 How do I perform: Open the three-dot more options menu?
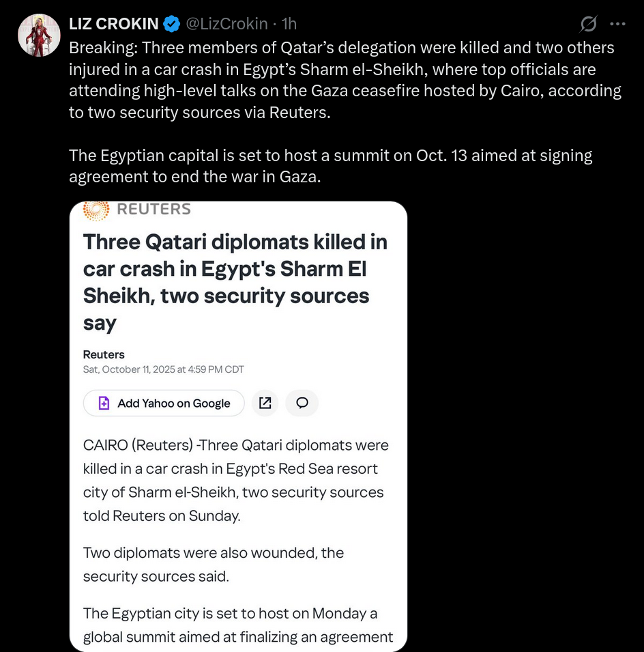point(617,24)
